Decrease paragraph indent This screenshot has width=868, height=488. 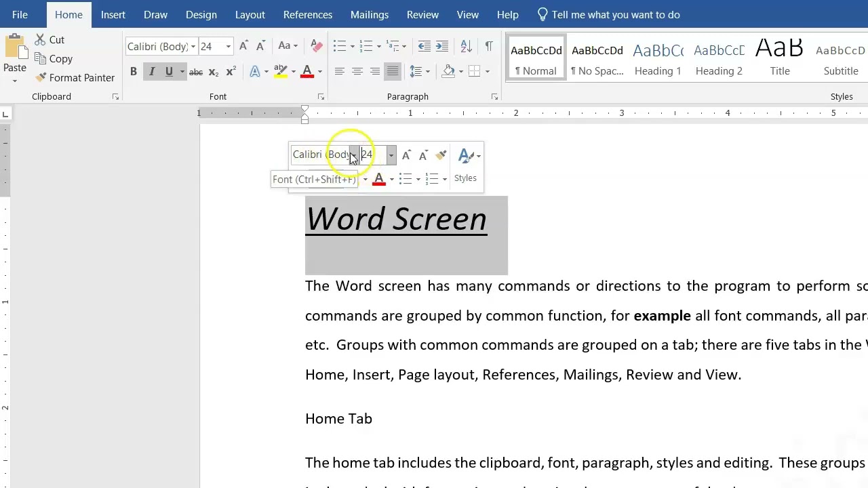[424, 46]
